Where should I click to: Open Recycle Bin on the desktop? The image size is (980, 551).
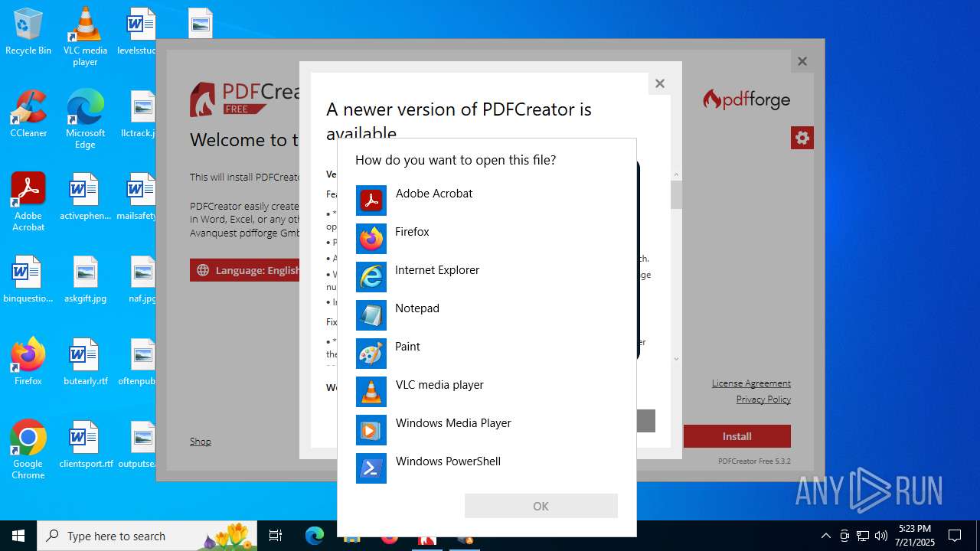(x=28, y=31)
